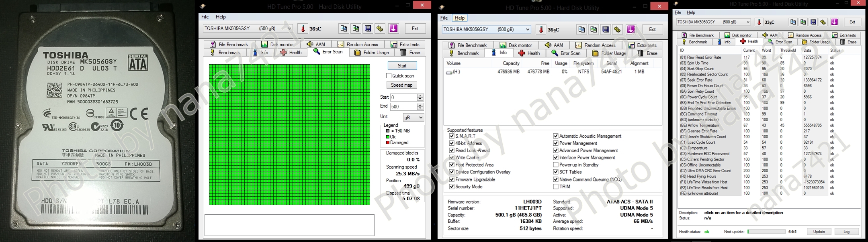Screen dimensions: 868x242
Task: Click copy screenshot icon in Health window toolbar
Action: (803, 22)
